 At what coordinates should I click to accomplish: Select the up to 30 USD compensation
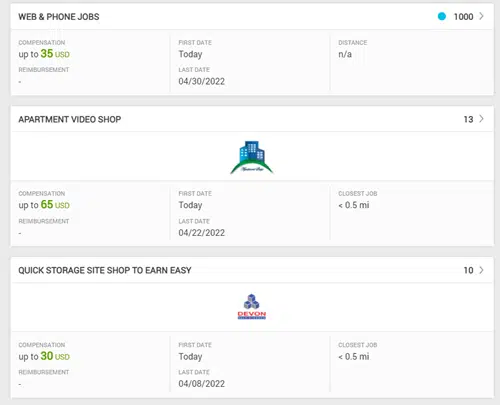[x=44, y=356]
